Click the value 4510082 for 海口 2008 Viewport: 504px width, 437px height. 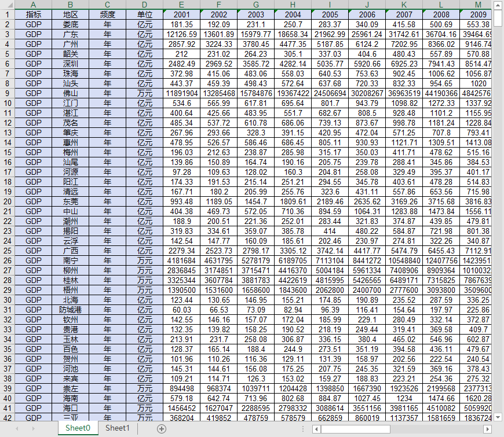coord(441,408)
